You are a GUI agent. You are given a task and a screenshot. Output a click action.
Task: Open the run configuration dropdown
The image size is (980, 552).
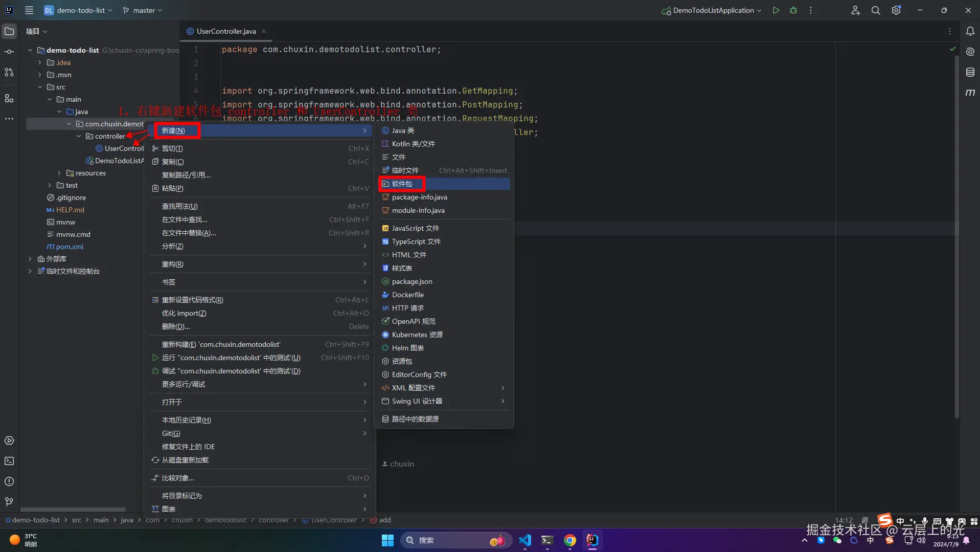click(712, 10)
